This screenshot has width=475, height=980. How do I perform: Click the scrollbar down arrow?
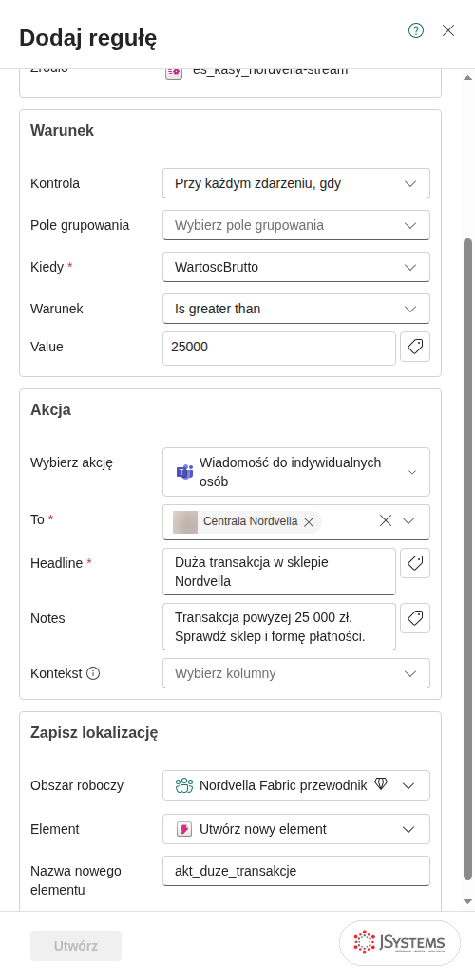pos(467,901)
